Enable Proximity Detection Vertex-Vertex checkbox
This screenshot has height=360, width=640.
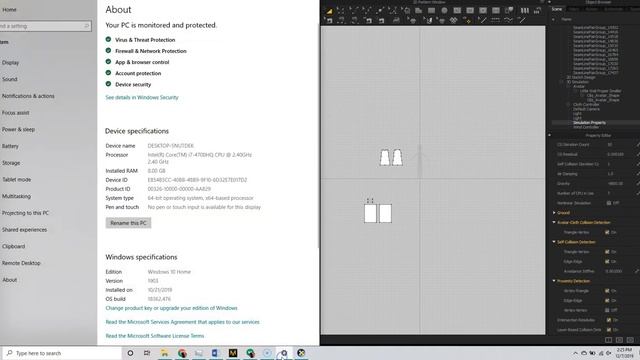pos(607,310)
